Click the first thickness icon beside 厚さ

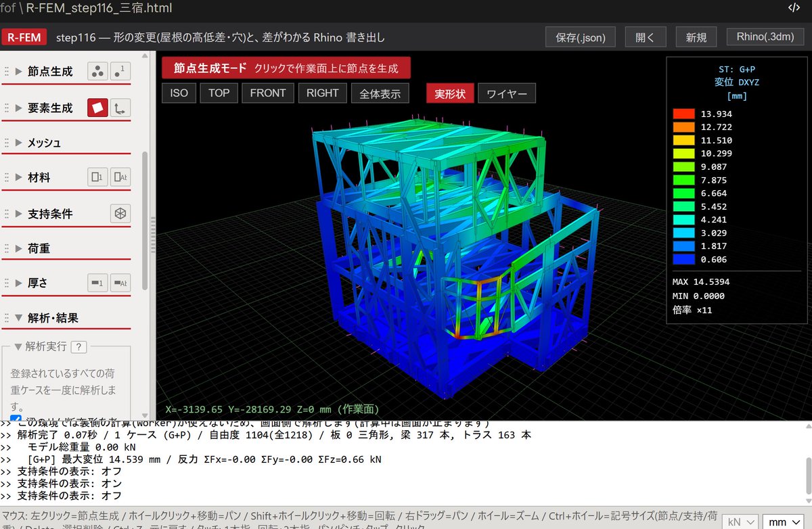(98, 283)
